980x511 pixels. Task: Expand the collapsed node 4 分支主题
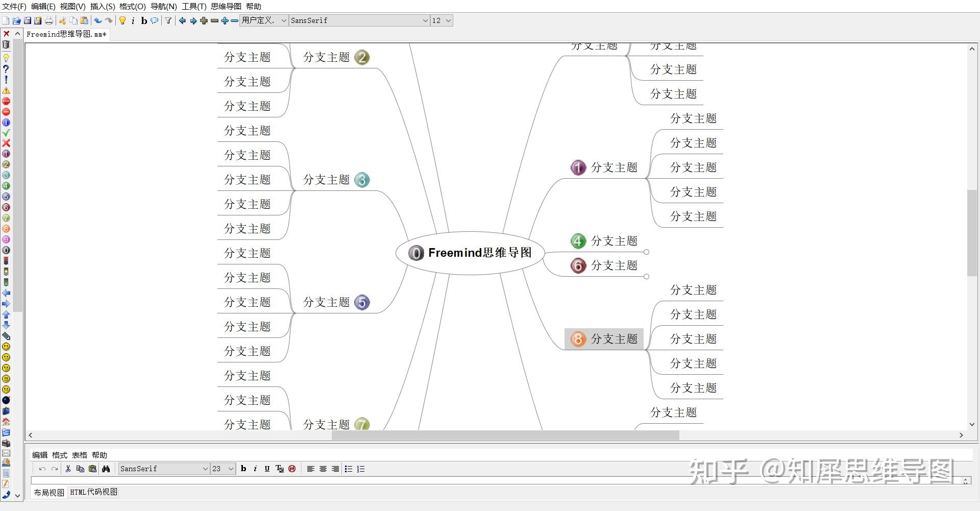click(646, 252)
